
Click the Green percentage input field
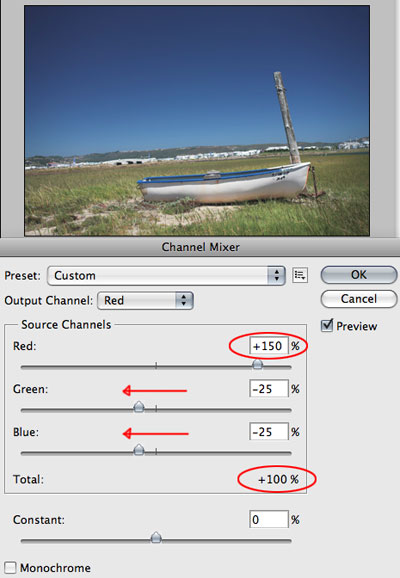tap(269, 389)
